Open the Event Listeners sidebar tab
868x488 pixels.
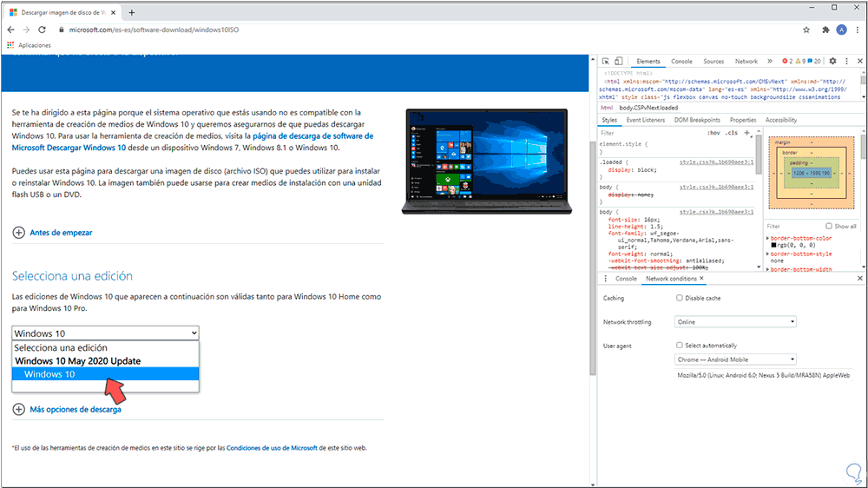645,120
